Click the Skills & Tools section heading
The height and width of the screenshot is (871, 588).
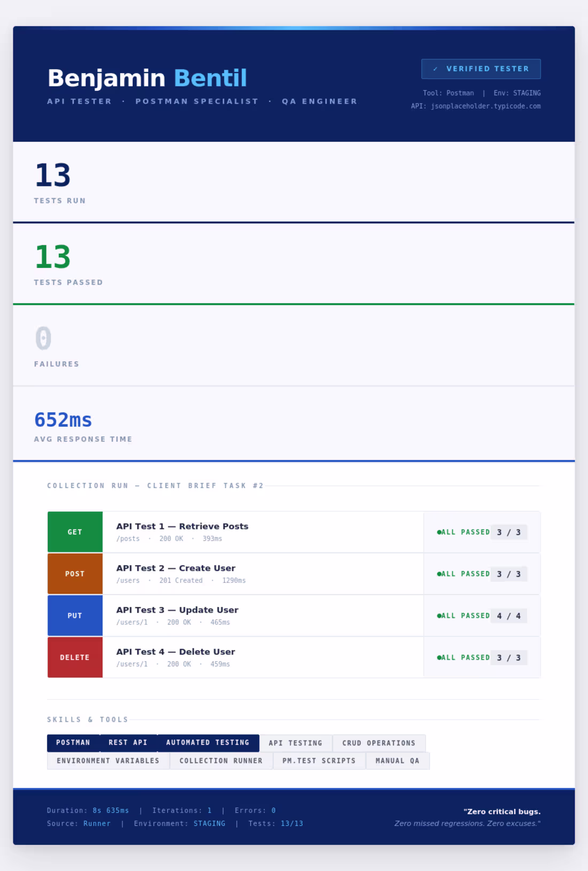88,720
